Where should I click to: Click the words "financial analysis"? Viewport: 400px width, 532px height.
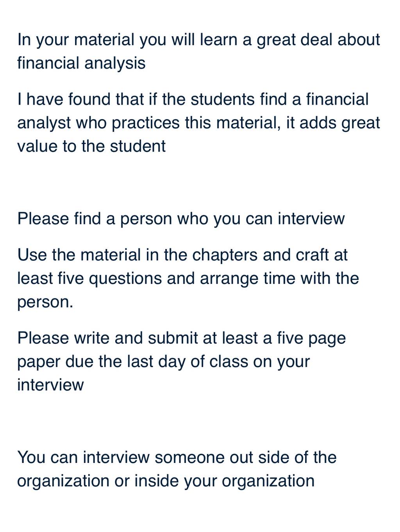(81, 63)
